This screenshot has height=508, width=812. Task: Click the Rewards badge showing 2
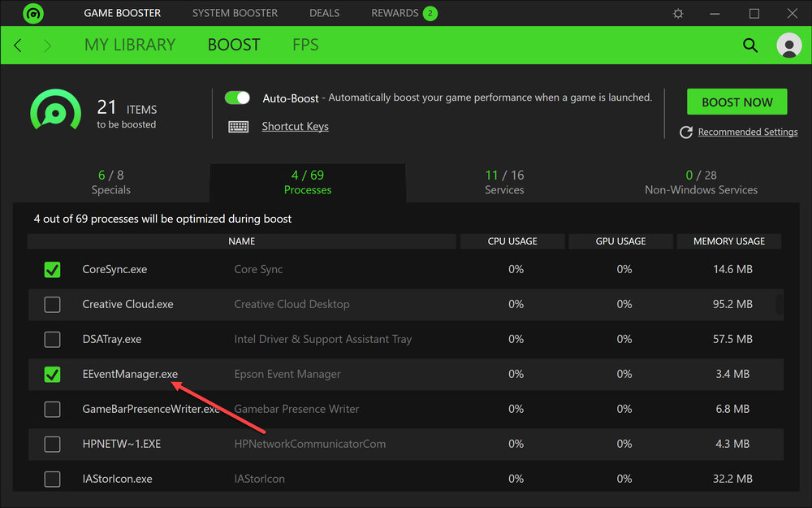point(430,14)
